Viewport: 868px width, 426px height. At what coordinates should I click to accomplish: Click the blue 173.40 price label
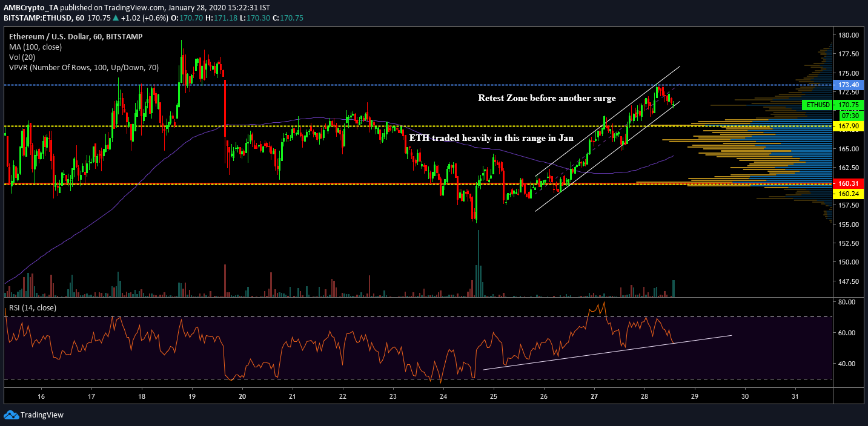click(849, 85)
